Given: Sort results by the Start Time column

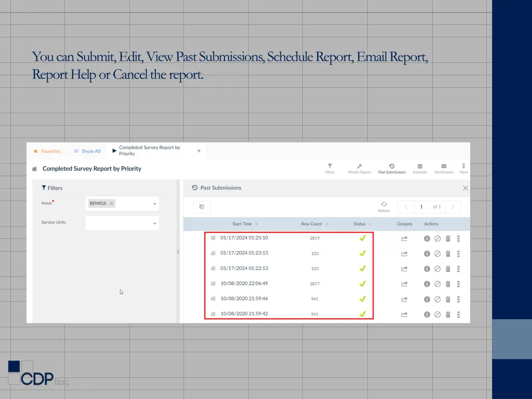Looking at the screenshot, I should point(242,223).
